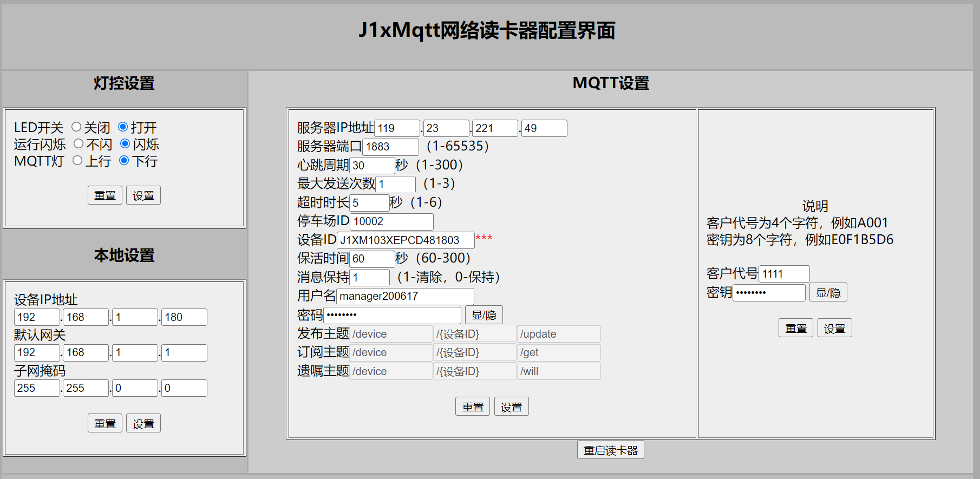This screenshot has width=980, height=479.
Task: Click 设置 button in light control panel
Action: pos(143,195)
